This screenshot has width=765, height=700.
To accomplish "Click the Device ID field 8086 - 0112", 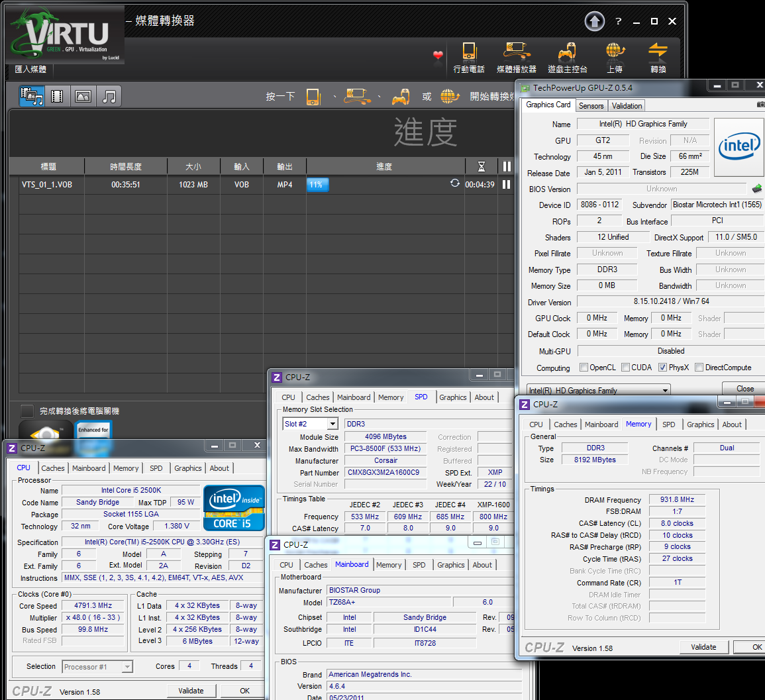I will [x=599, y=205].
